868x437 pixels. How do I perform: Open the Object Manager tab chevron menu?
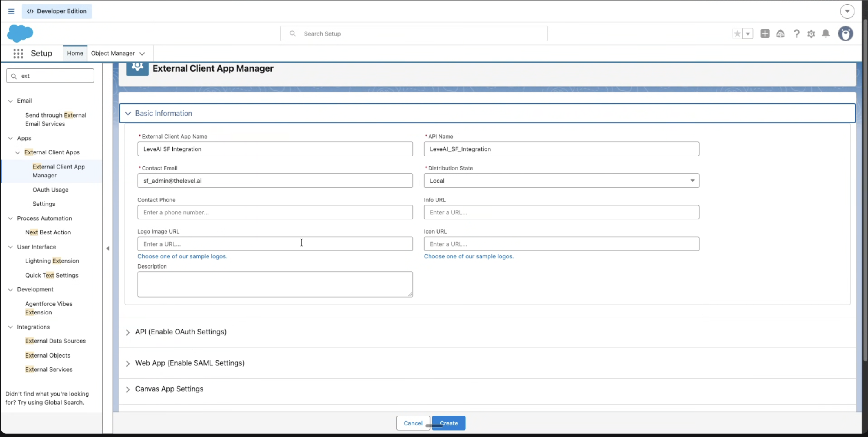tap(142, 53)
